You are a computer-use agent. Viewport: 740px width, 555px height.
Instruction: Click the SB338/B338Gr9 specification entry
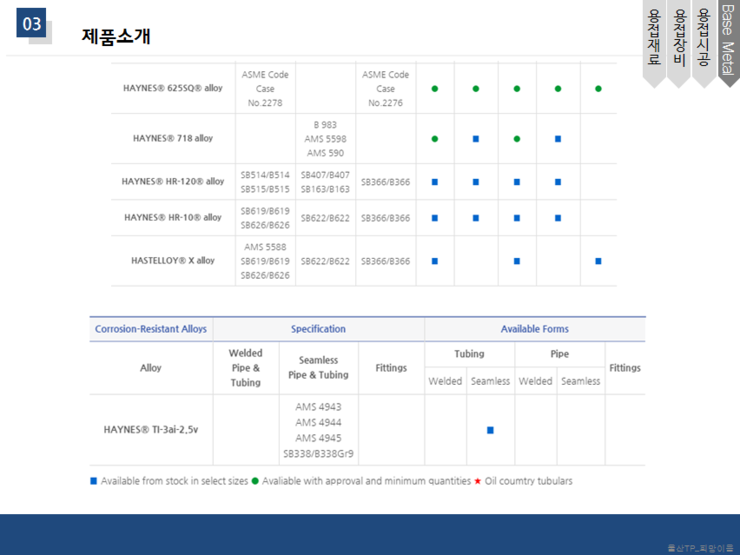pos(319,454)
